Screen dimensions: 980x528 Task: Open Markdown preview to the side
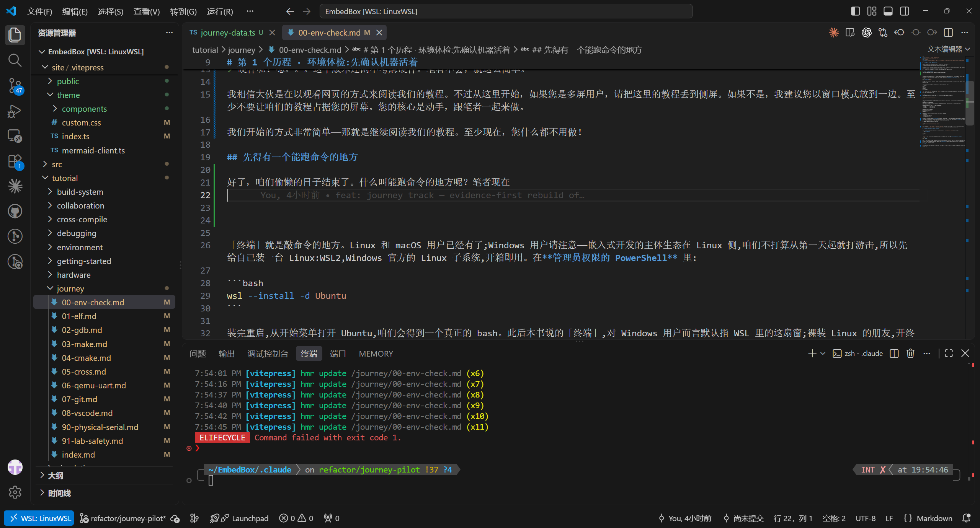point(850,33)
